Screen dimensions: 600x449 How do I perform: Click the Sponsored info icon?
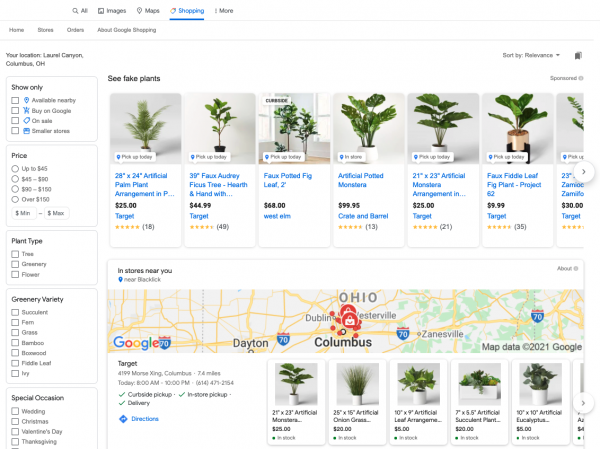pyautogui.click(x=581, y=78)
